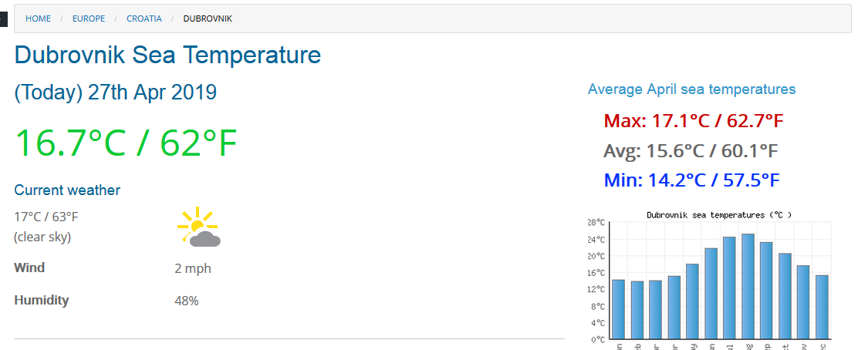Go to the Home breadcrumb link
This screenshot has width=868, height=350.
tap(38, 19)
